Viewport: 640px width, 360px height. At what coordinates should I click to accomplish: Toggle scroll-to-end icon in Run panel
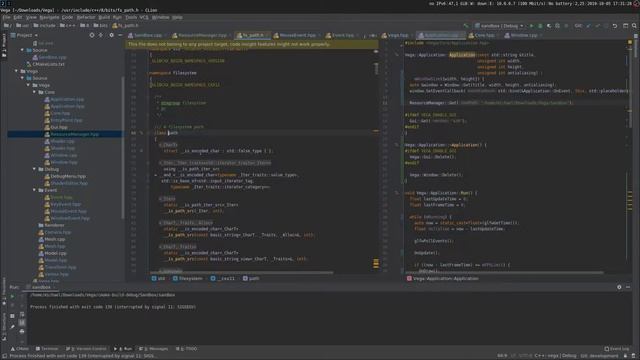click(22, 323)
